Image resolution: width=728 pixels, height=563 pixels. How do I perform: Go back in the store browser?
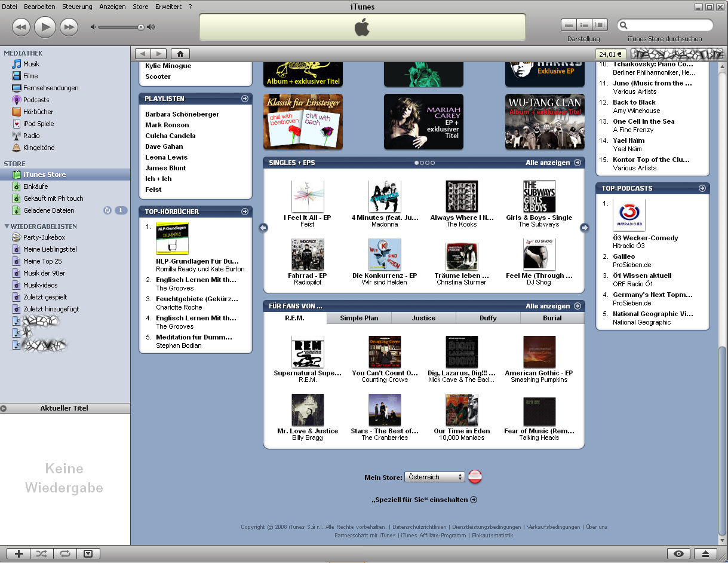coord(143,53)
